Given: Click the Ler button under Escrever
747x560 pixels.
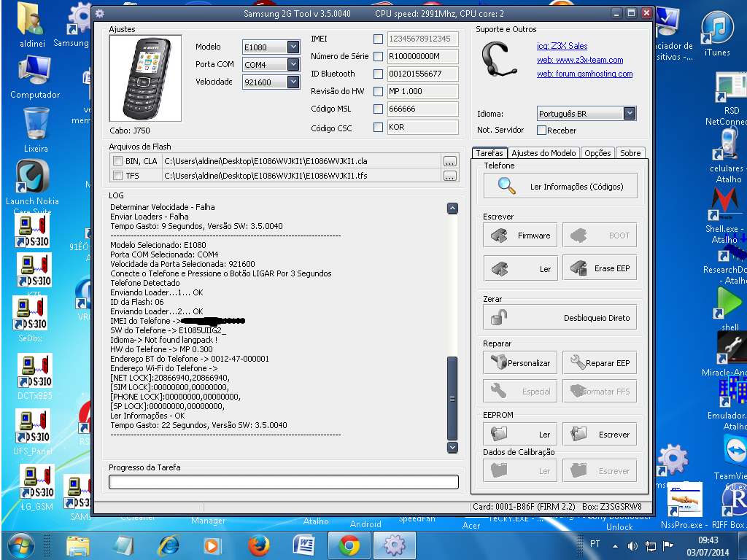Looking at the screenshot, I should point(520,268).
